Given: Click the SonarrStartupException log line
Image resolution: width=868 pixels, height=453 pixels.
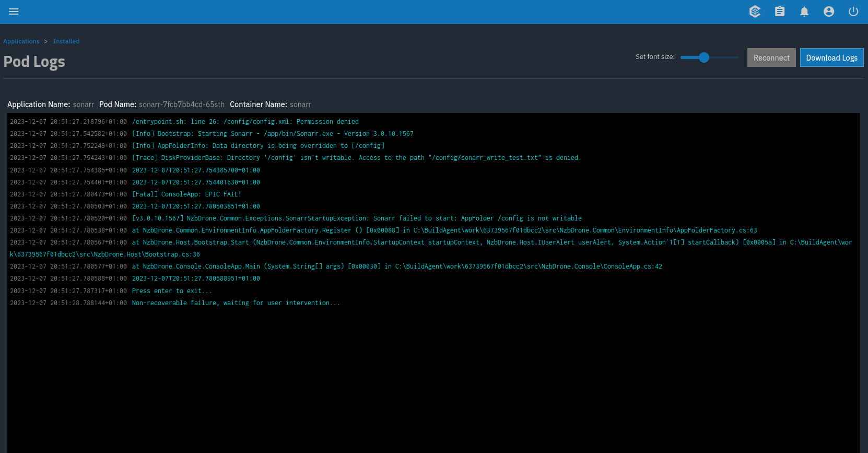Looking at the screenshot, I should [x=357, y=218].
